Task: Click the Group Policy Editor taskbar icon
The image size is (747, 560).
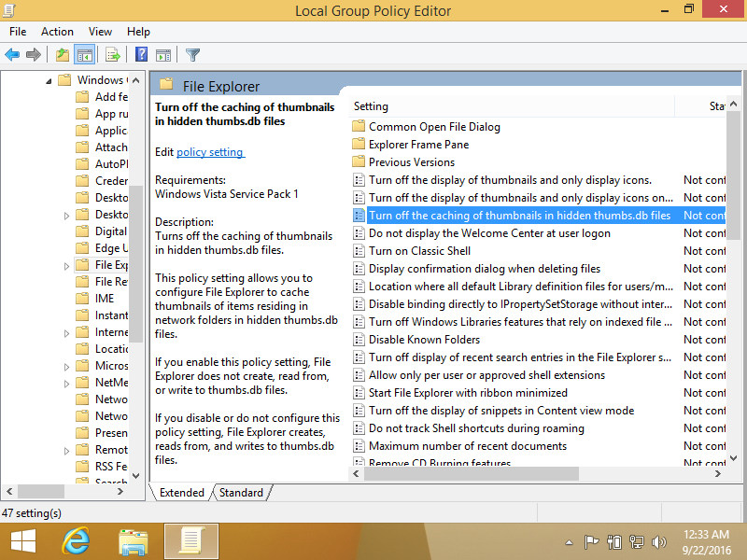Action: 191,541
